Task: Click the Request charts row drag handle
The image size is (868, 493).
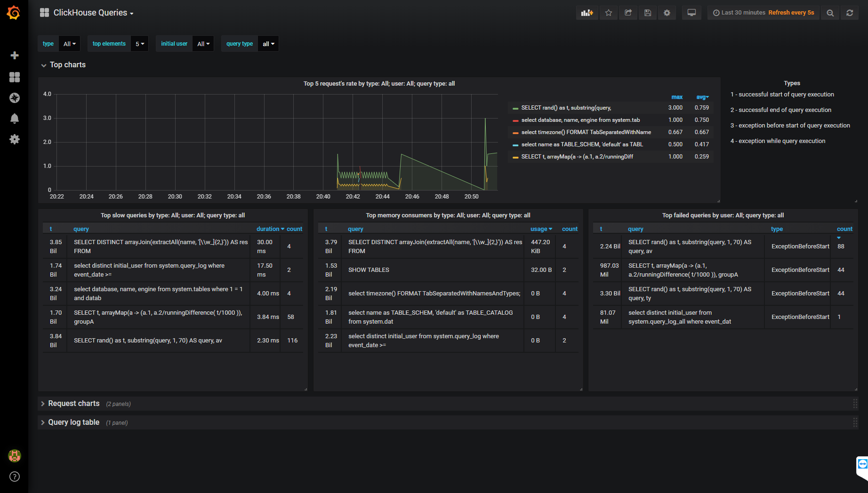Action: pos(855,404)
